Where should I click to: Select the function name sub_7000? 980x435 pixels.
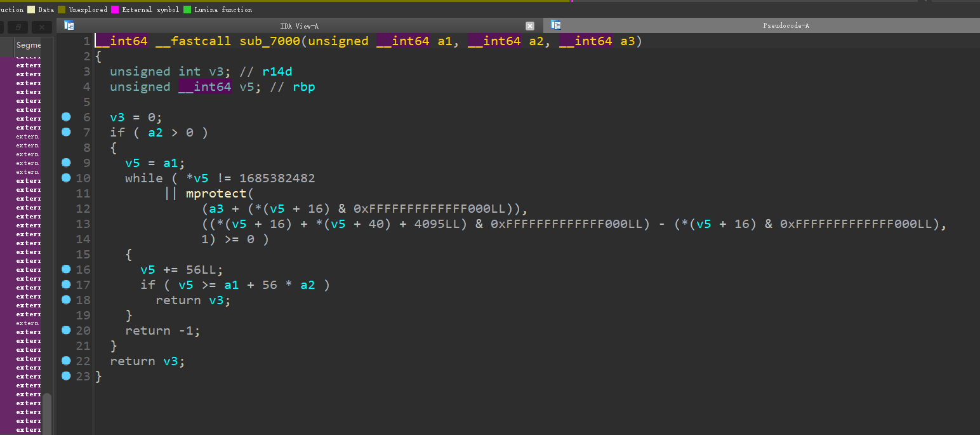coord(270,41)
